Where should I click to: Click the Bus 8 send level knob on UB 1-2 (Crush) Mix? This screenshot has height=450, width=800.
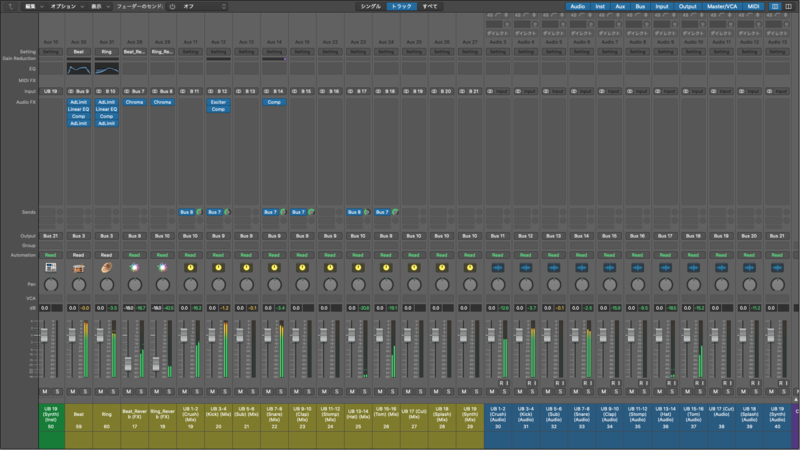(x=199, y=212)
